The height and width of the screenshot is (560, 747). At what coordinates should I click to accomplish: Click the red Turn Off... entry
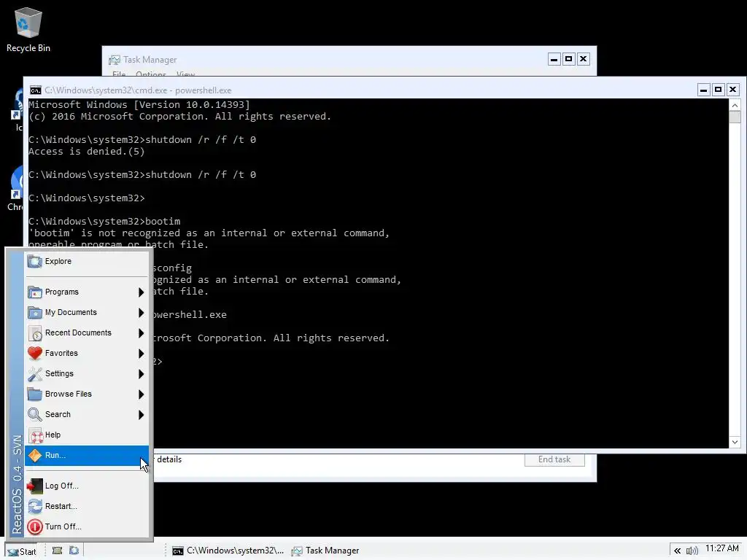tap(87, 526)
